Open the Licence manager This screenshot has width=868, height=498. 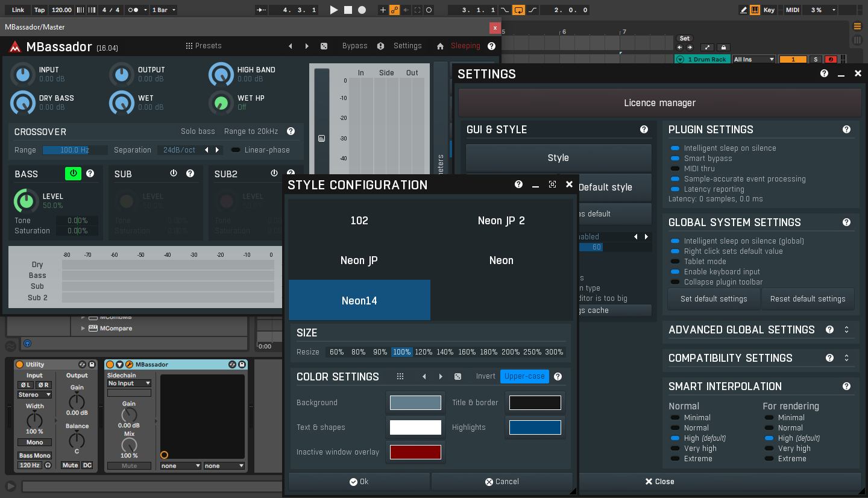659,103
